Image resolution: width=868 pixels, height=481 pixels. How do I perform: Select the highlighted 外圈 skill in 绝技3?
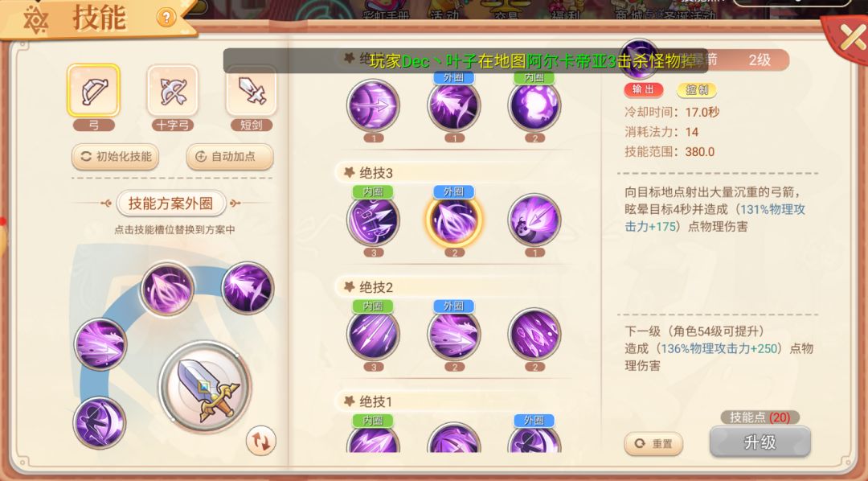(454, 220)
